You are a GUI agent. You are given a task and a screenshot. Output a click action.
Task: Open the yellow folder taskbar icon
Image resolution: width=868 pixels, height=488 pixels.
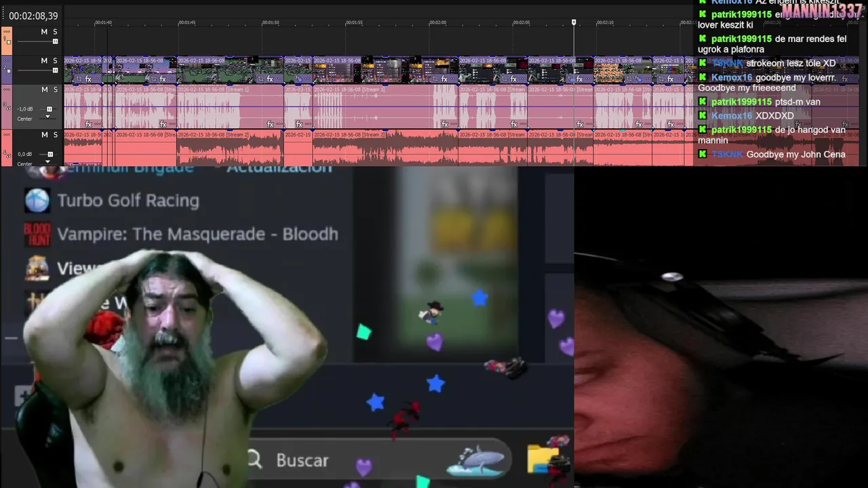tap(543, 459)
